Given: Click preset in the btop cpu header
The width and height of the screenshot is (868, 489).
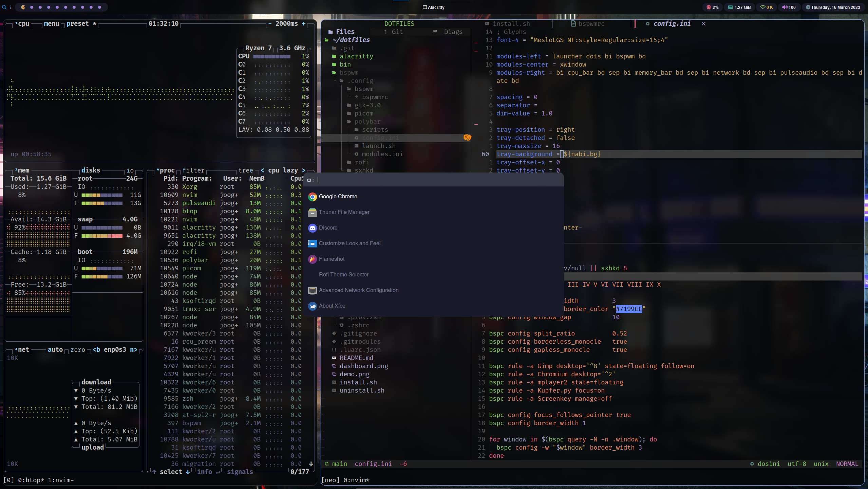Looking at the screenshot, I should (78, 23).
